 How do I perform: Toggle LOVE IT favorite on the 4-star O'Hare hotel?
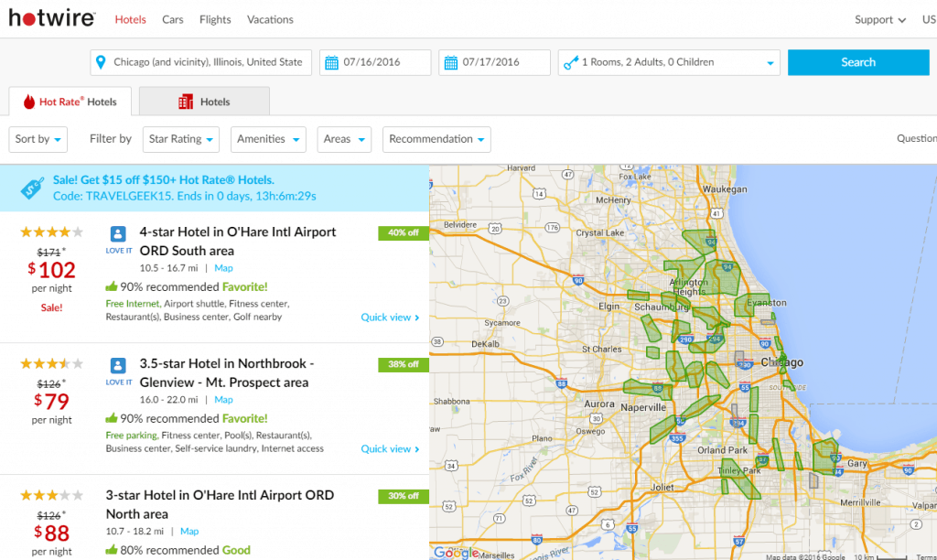click(118, 234)
